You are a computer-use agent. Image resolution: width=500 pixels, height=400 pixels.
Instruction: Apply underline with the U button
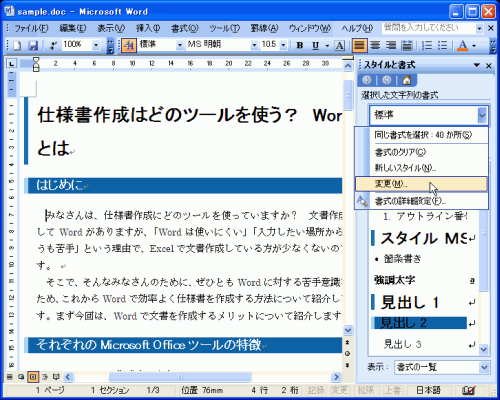315,45
